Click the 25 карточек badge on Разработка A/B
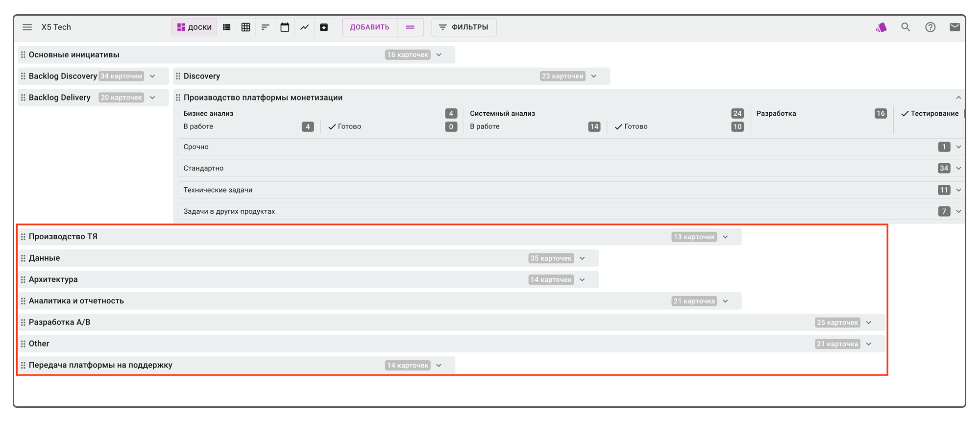Image resolution: width=980 pixels, height=422 pixels. pos(837,323)
